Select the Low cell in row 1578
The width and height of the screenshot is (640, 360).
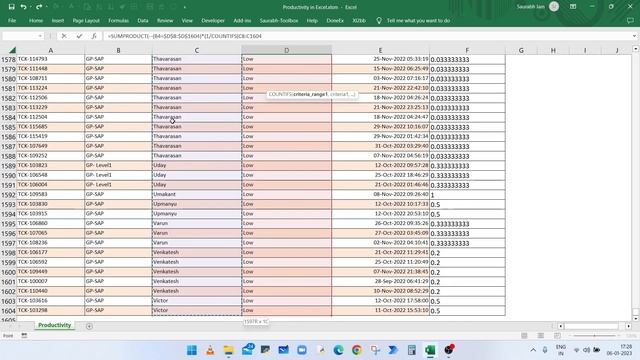point(286,59)
